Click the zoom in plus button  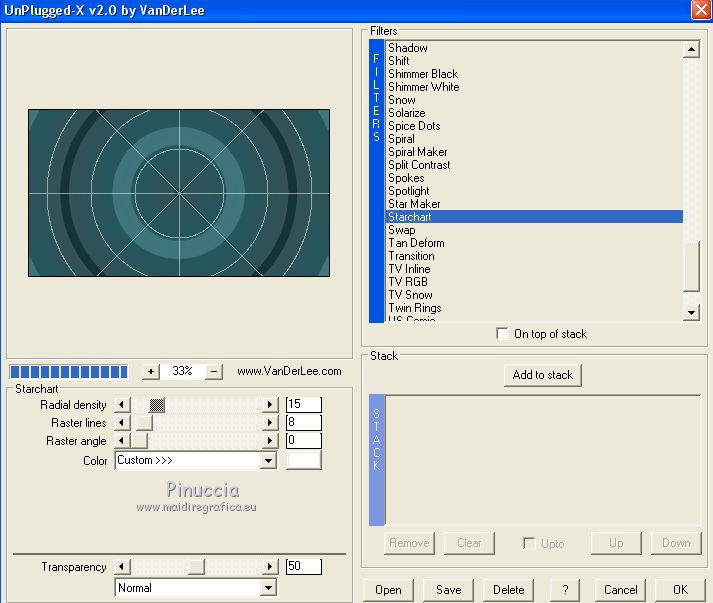coord(150,371)
